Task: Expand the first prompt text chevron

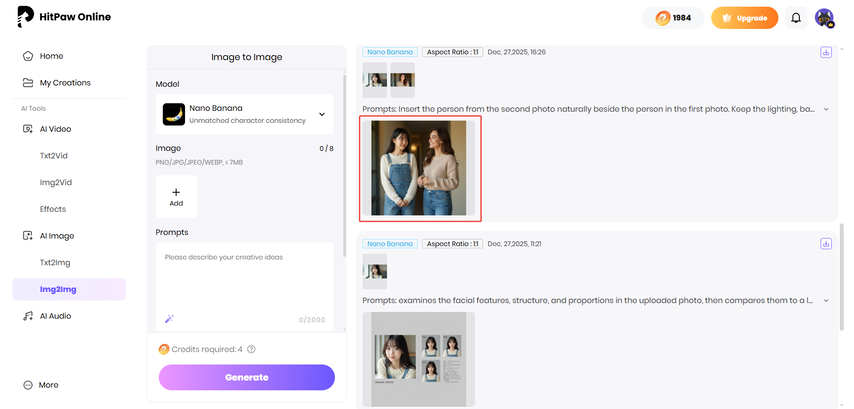Action: pyautogui.click(x=826, y=108)
